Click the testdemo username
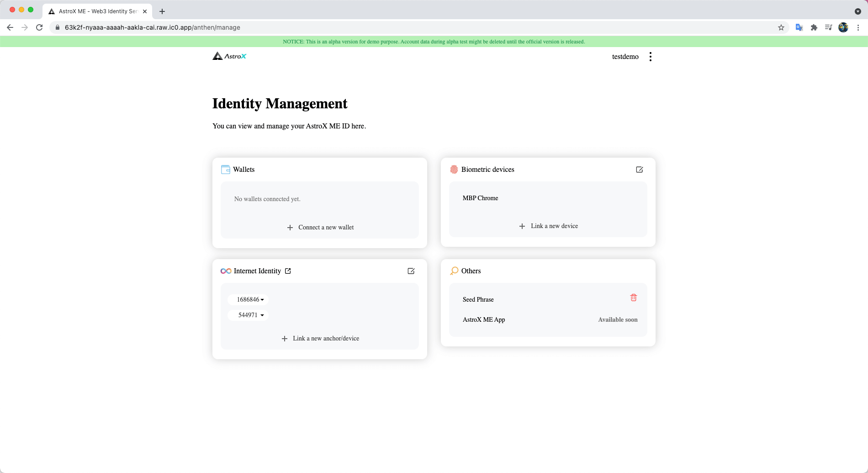868x473 pixels. point(625,57)
